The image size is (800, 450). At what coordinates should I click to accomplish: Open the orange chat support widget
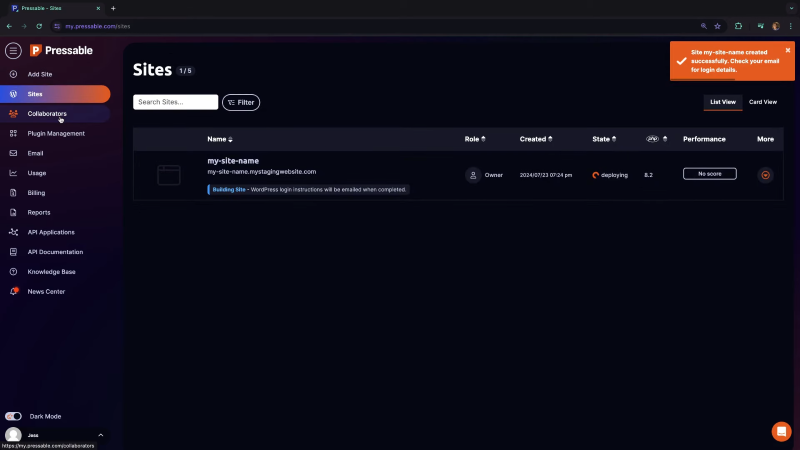coord(781,431)
